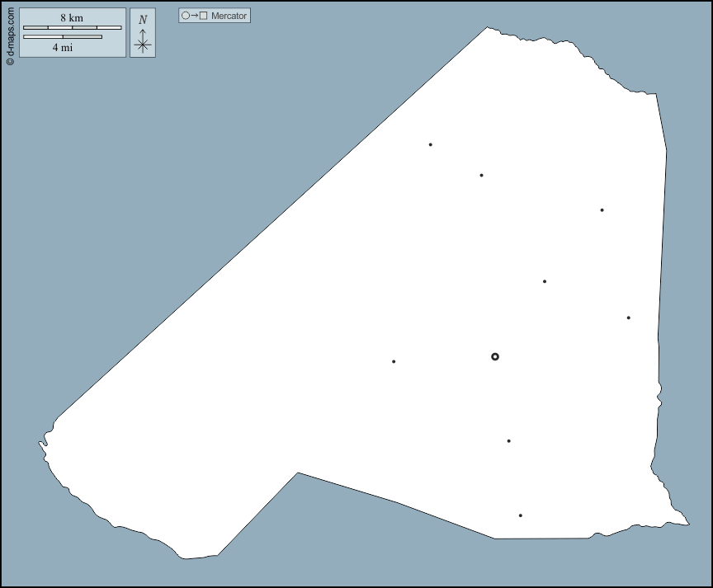The height and width of the screenshot is (588, 713).
Task: Click the miles scale bar
Action: click(62, 37)
